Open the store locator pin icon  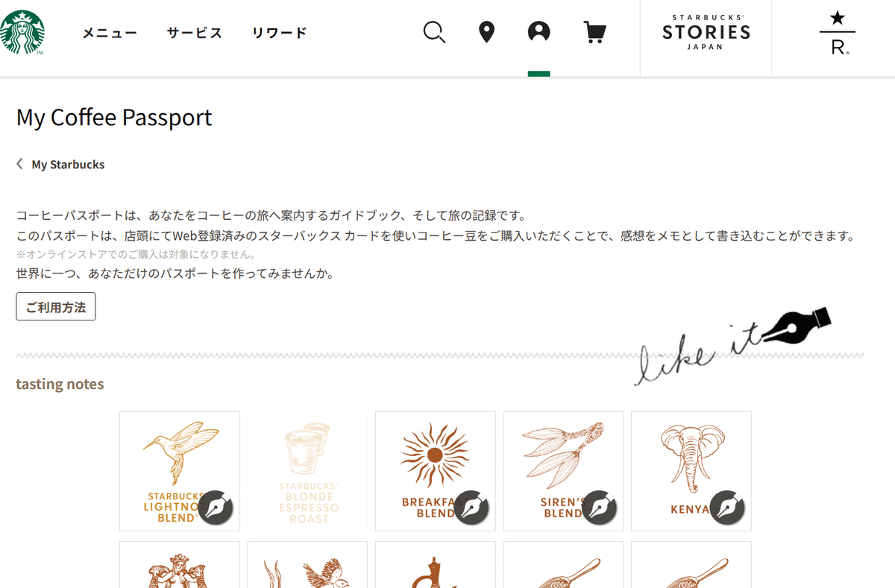click(x=486, y=32)
